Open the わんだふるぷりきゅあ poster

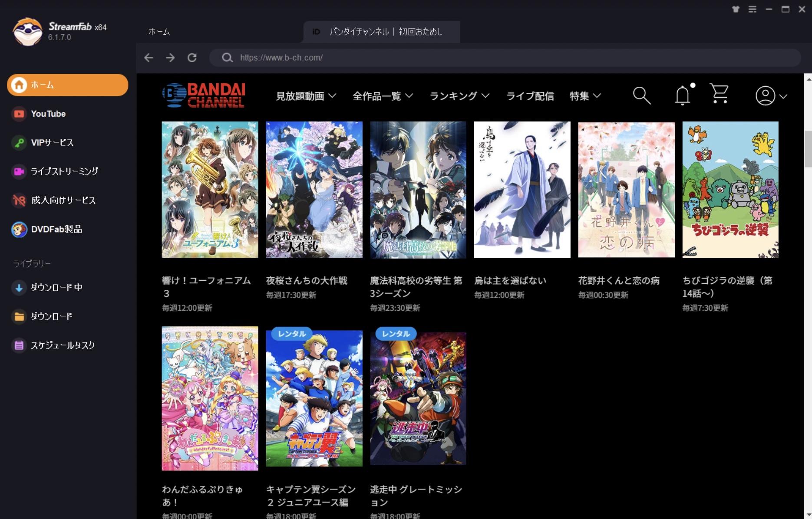pyautogui.click(x=210, y=398)
